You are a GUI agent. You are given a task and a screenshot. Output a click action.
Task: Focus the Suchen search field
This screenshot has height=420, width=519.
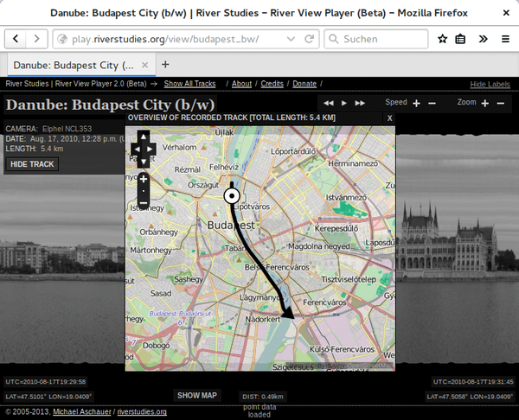tap(375, 39)
